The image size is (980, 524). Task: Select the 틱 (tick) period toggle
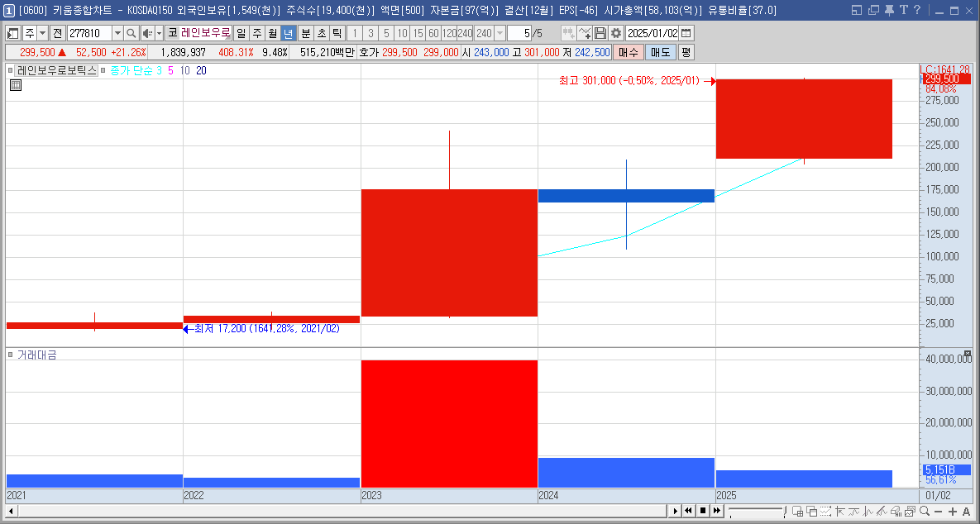(x=337, y=33)
